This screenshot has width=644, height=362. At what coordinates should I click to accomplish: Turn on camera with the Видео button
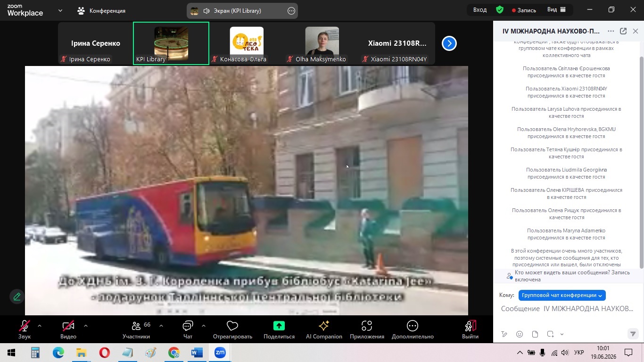click(68, 329)
